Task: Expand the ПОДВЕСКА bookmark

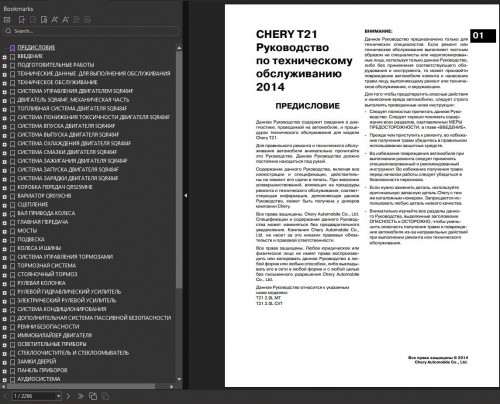Action: point(5,240)
